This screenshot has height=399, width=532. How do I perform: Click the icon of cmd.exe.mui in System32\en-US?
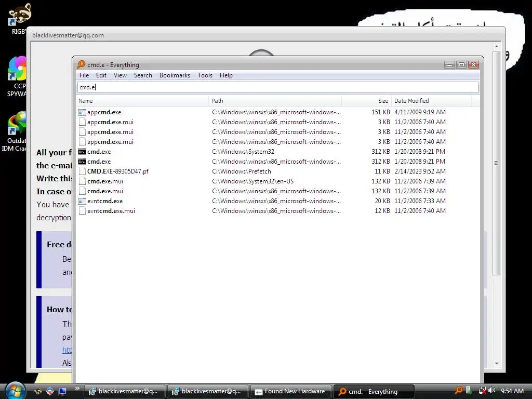pos(82,181)
